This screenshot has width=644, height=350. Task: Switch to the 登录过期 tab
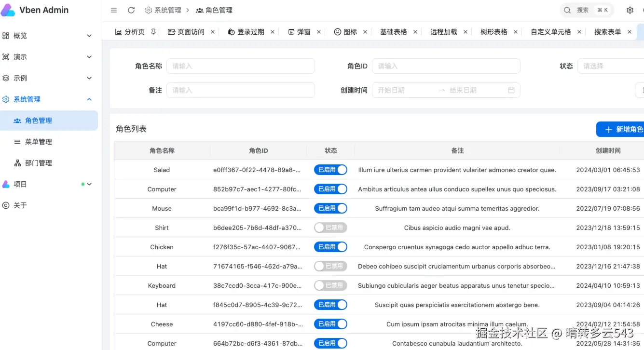246,32
